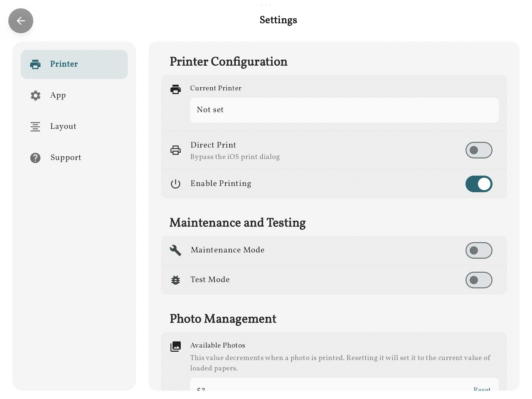Click the Available Photos gallery icon
532x399 pixels.
click(x=176, y=346)
